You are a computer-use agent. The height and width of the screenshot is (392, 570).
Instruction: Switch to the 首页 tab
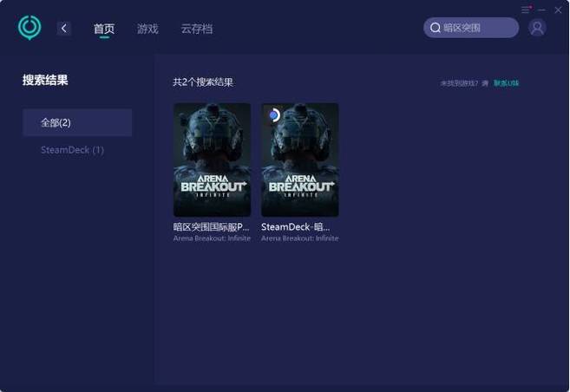104,29
